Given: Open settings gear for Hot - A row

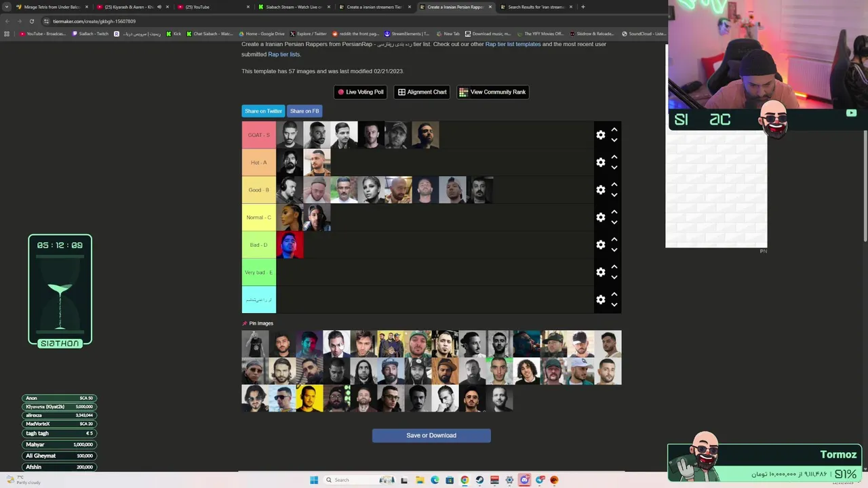Looking at the screenshot, I should pos(600,163).
